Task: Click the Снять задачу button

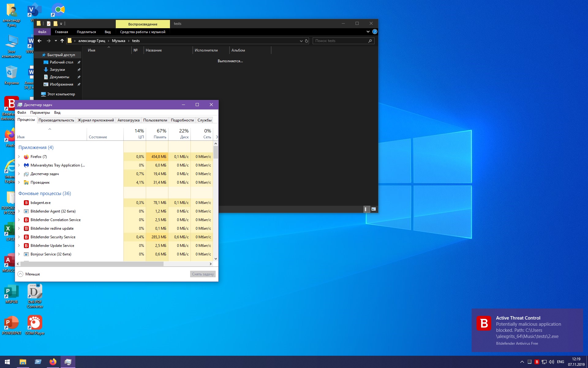Action: [x=203, y=274]
